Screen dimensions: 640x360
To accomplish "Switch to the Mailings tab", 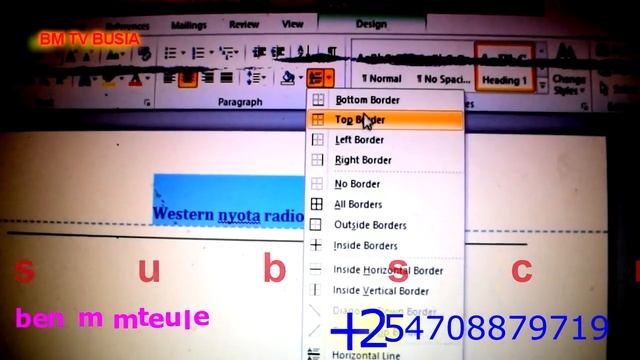I will pos(189,25).
